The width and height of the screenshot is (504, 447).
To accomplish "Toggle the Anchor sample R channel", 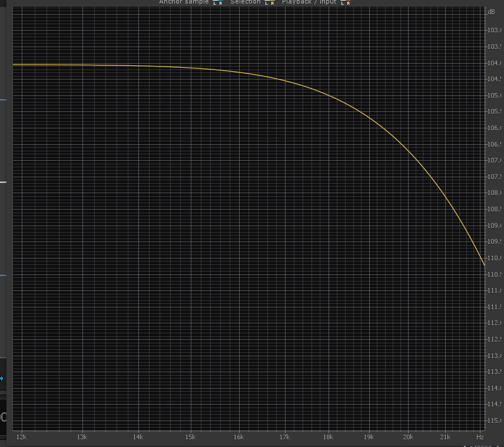I will [220, 2].
